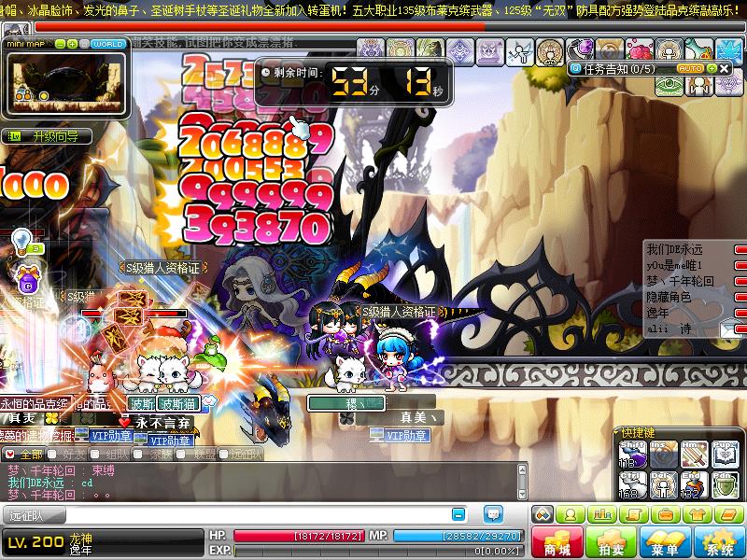Click the purple diamond pattern buff icon

click(x=459, y=51)
